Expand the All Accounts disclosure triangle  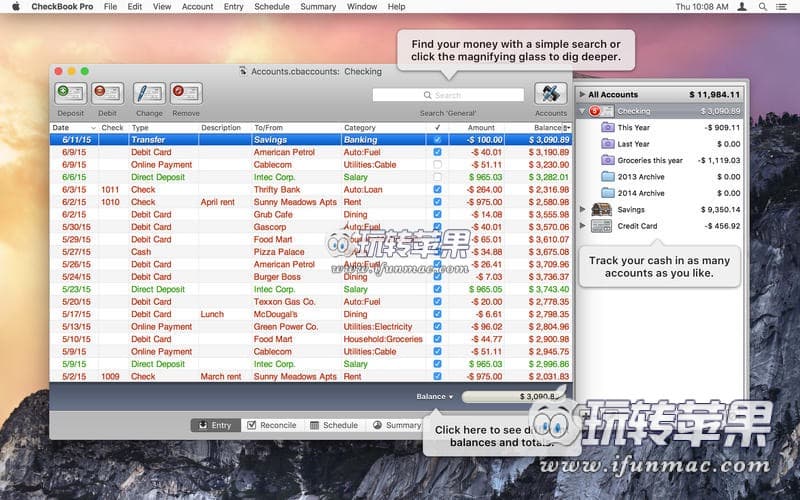click(582, 94)
